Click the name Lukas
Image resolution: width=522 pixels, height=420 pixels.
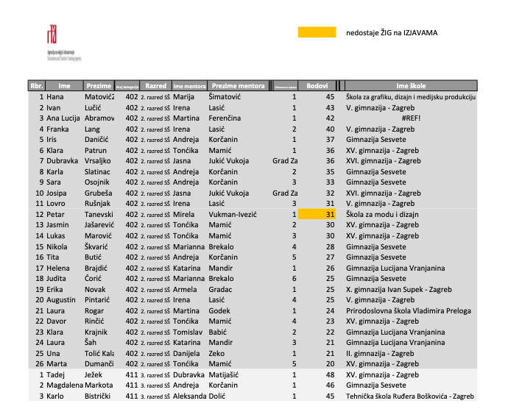pyautogui.click(x=56, y=236)
